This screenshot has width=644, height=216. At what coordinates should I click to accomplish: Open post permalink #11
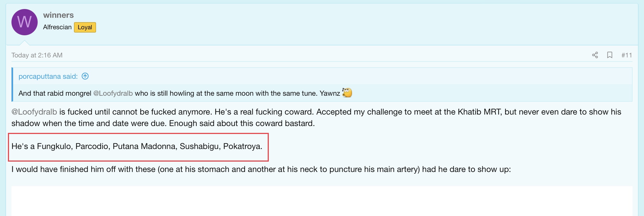click(627, 55)
